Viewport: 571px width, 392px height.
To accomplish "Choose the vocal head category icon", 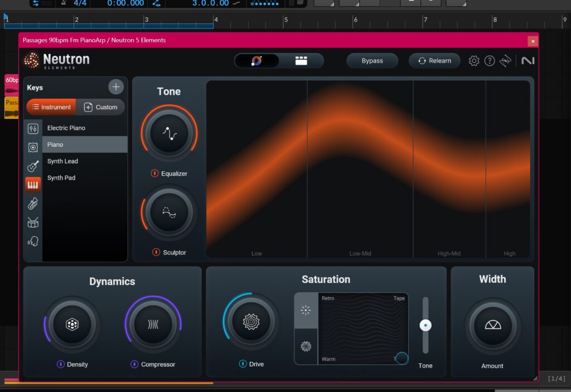I will point(33,241).
